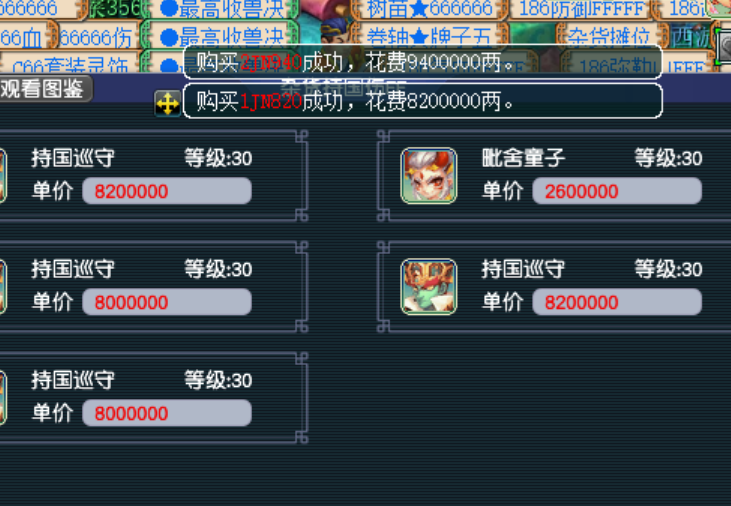Select the 毗舍童子 pet name label
Screen dimensions: 731x506
(523, 159)
